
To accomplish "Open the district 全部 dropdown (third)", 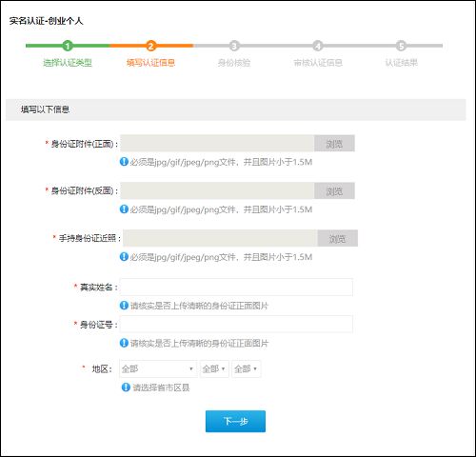I will (247, 368).
